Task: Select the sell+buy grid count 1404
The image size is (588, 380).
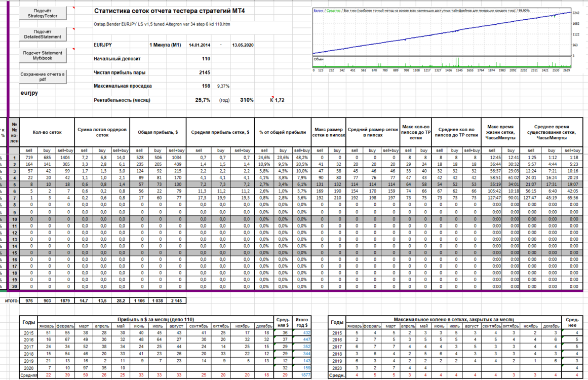Action: [x=65, y=158]
